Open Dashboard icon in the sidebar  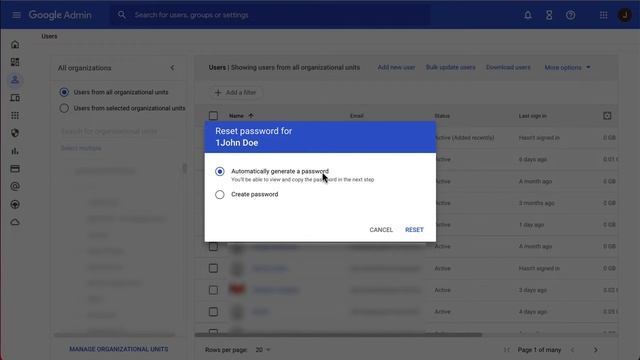click(x=15, y=62)
